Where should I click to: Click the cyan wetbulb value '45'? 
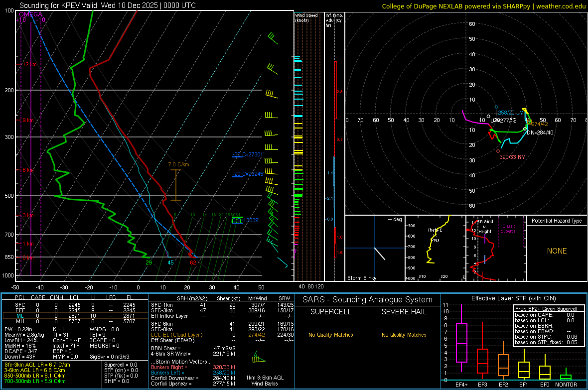170,262
